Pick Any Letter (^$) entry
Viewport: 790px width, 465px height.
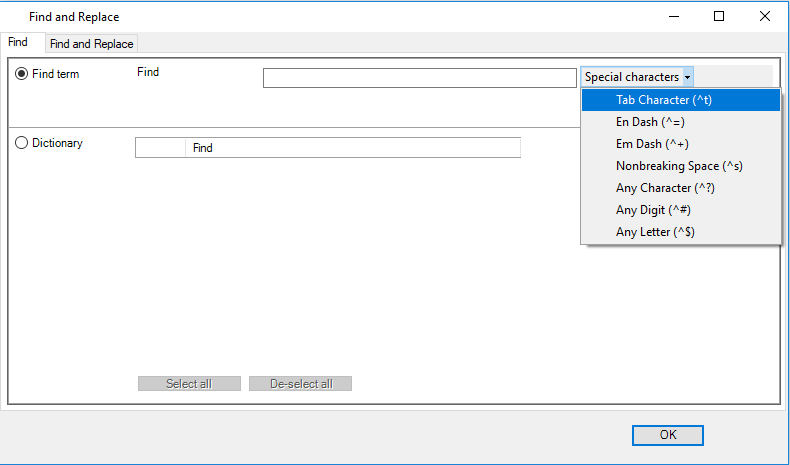pyautogui.click(x=681, y=232)
